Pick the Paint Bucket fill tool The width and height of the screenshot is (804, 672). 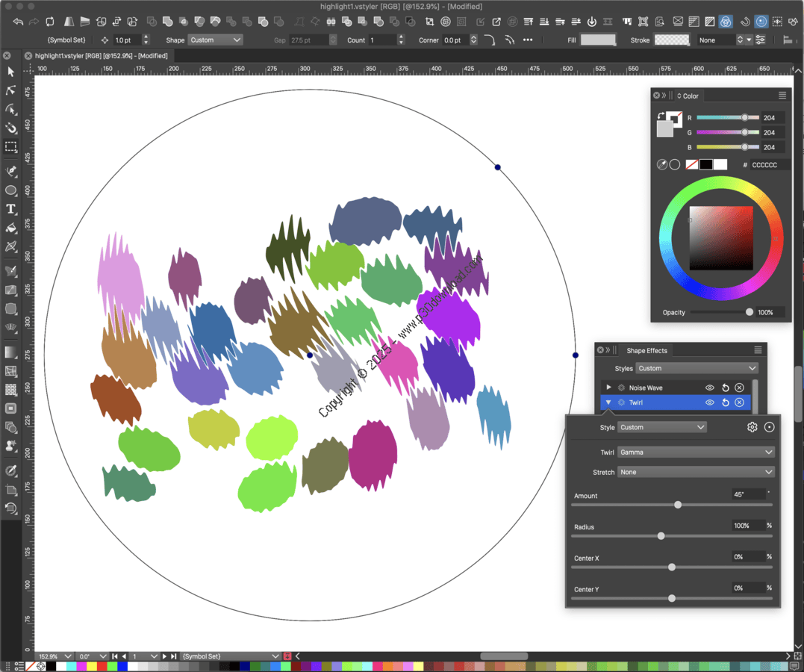(x=11, y=228)
